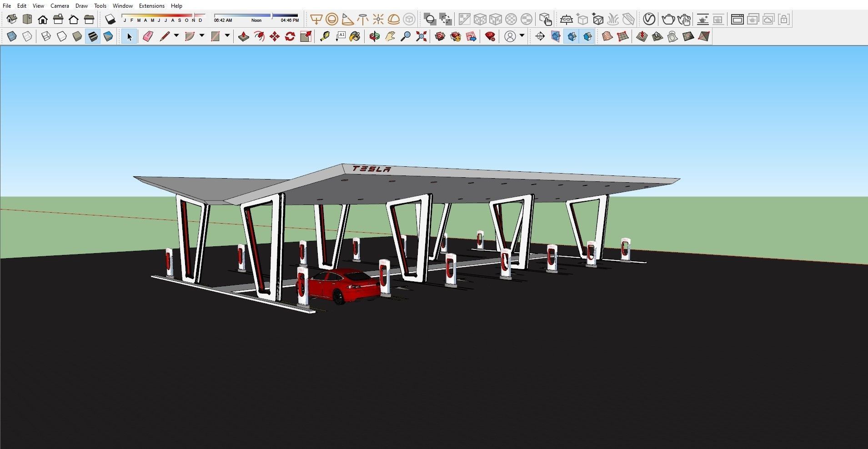This screenshot has height=449, width=868.
Task: Select the Push/Pull tool
Action: click(244, 36)
